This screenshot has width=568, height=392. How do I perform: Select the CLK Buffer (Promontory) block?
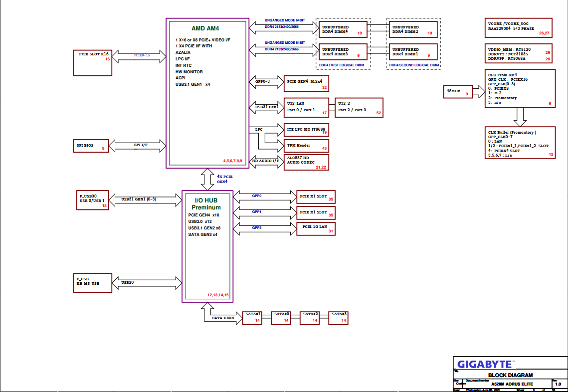click(x=520, y=143)
